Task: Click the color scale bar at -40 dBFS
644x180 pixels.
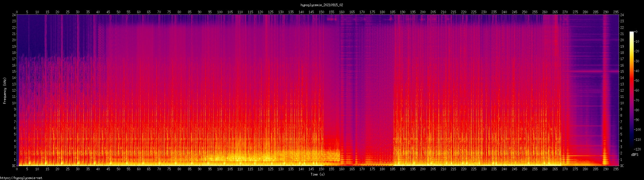Action: click(631, 71)
